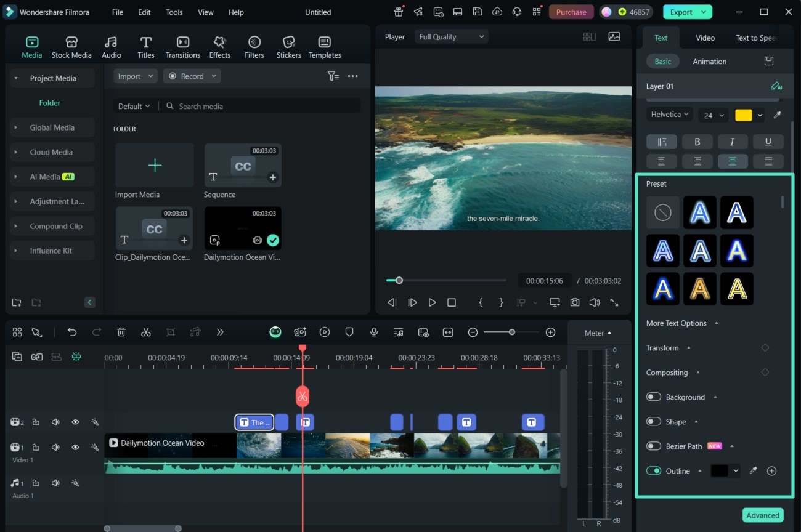Open the Edit menu
801x532 pixels.
pyautogui.click(x=144, y=12)
